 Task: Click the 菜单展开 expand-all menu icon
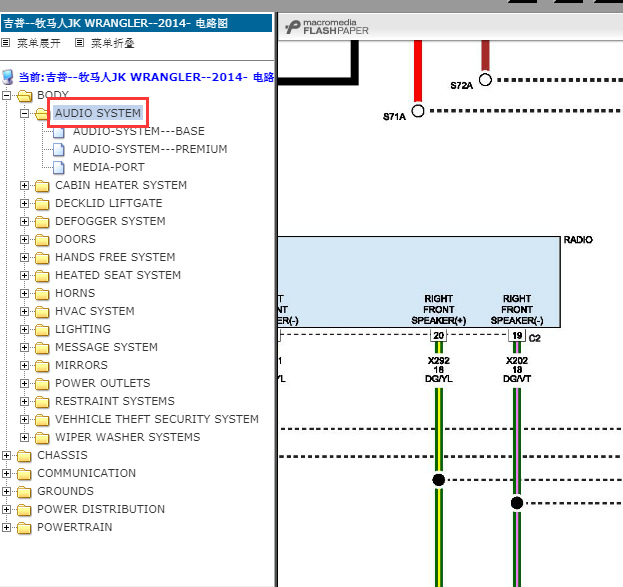coord(6,43)
